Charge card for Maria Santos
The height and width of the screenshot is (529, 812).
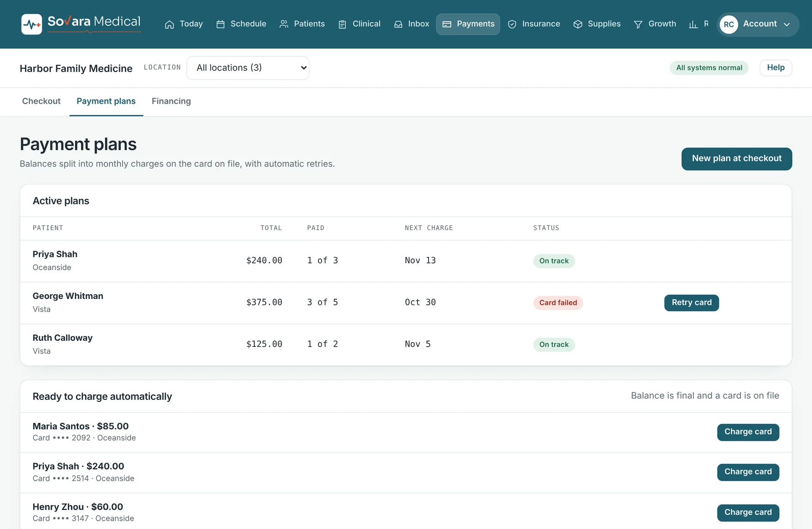748,432
